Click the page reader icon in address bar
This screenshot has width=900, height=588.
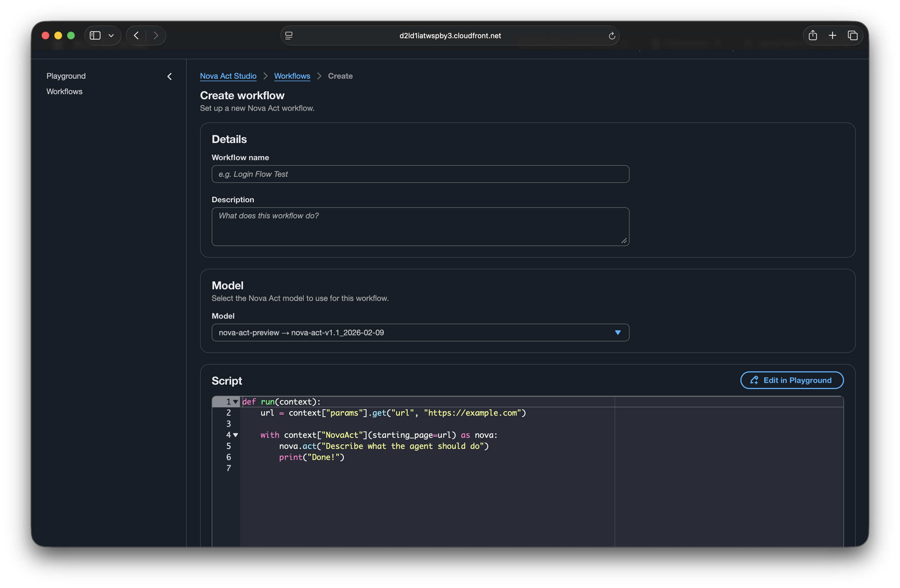point(289,35)
